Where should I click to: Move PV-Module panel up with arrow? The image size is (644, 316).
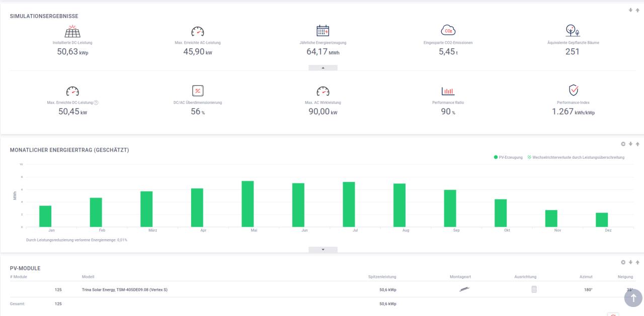click(637, 262)
